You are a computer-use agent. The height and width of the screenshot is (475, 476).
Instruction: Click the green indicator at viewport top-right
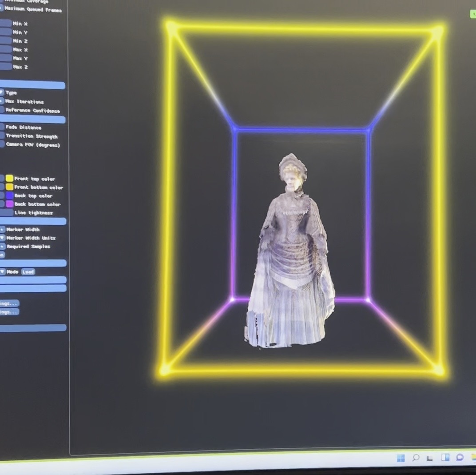click(473, 14)
